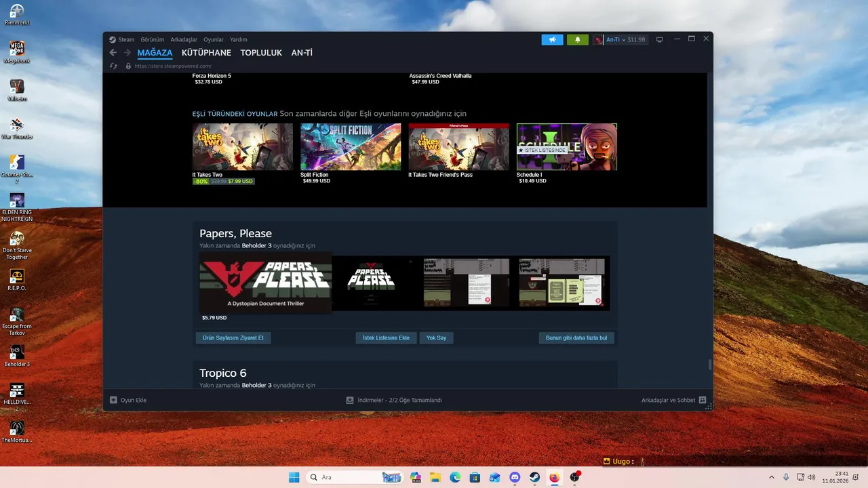Click the An-Ti profile avatar
This screenshot has width=868, height=488.
tap(599, 39)
